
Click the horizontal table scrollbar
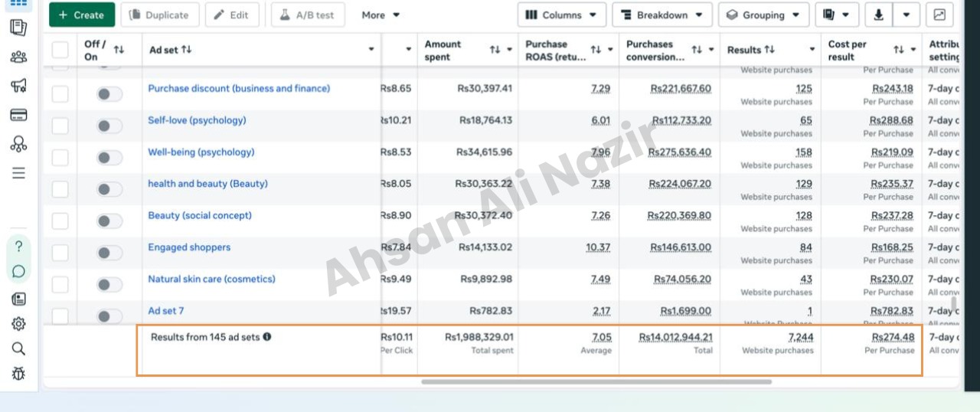pyautogui.click(x=596, y=381)
